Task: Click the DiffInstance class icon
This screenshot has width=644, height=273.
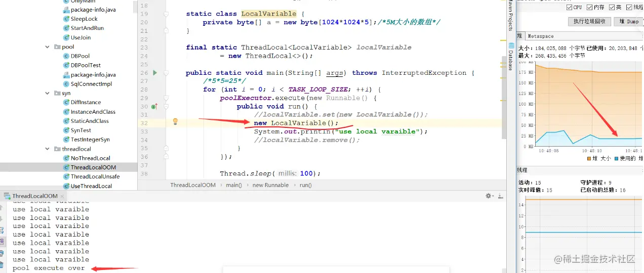Action: pyautogui.click(x=66, y=103)
